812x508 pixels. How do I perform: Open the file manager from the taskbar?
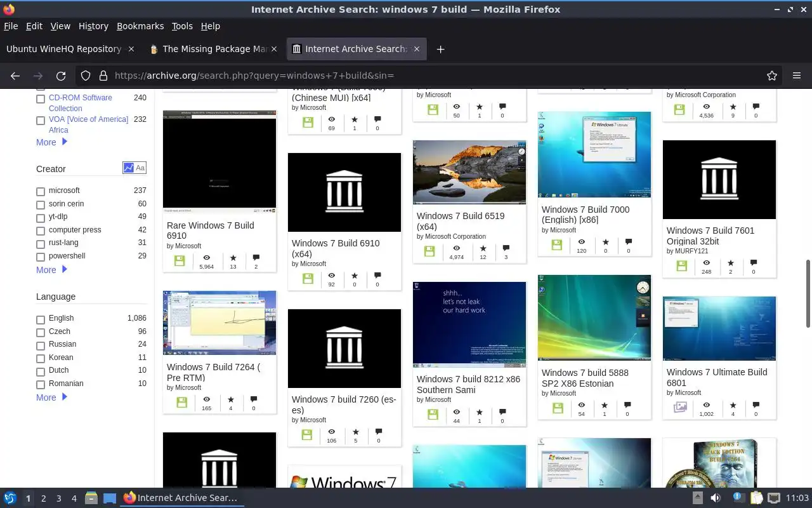click(91, 498)
